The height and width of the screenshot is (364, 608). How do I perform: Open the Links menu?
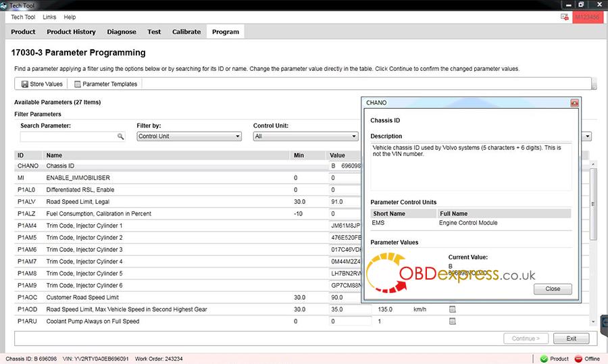(49, 17)
